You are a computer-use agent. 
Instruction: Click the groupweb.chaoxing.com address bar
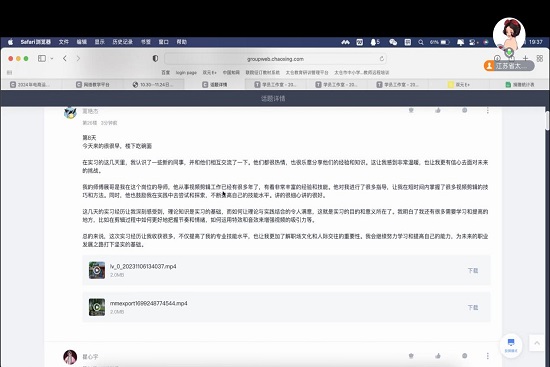click(275, 59)
